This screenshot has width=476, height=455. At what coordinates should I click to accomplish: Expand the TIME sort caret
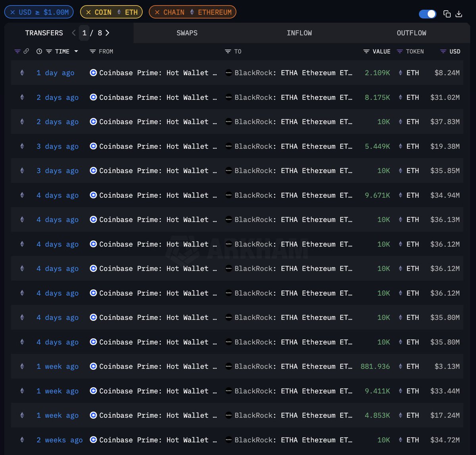[76, 52]
